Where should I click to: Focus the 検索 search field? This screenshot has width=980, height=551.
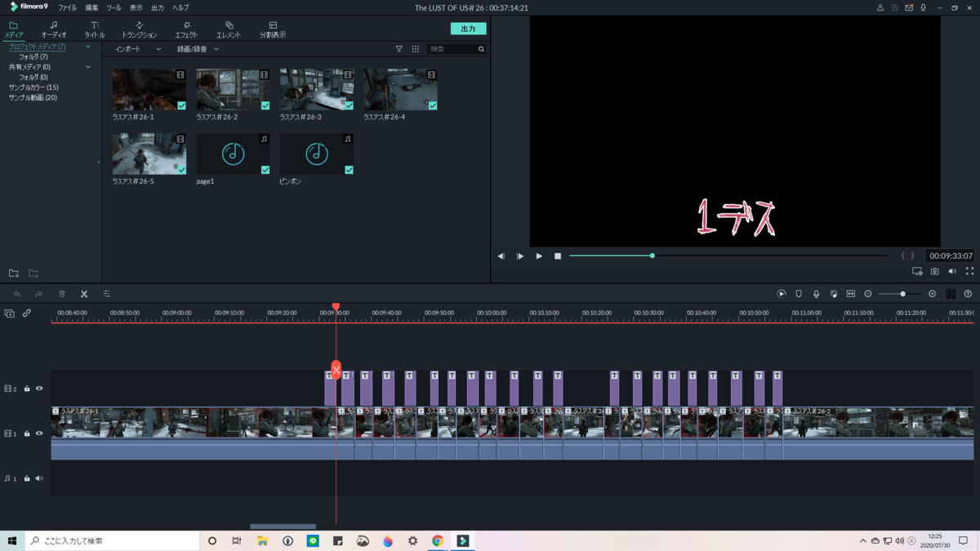(457, 49)
